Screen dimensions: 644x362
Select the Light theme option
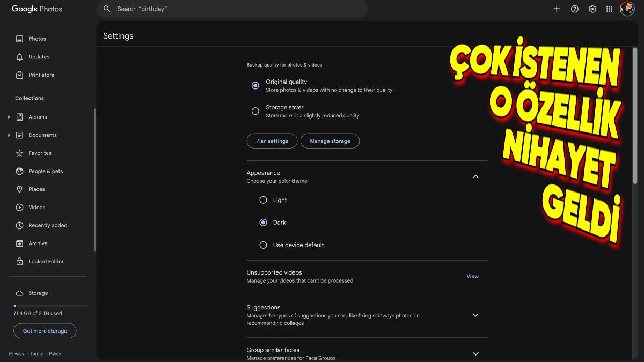pos(263,200)
